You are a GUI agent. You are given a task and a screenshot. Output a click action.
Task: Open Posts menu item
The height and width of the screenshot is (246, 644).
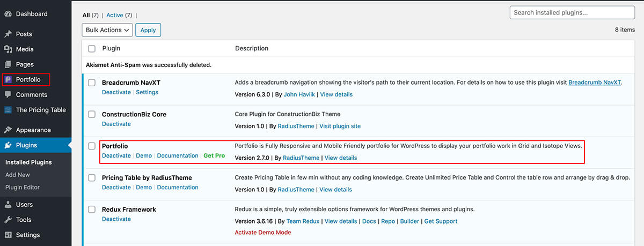tap(24, 34)
